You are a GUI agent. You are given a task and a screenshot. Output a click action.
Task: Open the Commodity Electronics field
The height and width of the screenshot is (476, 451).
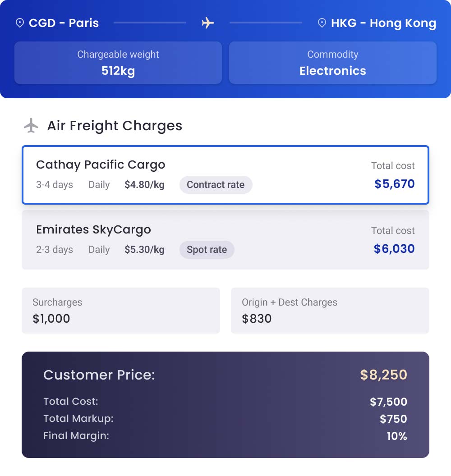333,63
